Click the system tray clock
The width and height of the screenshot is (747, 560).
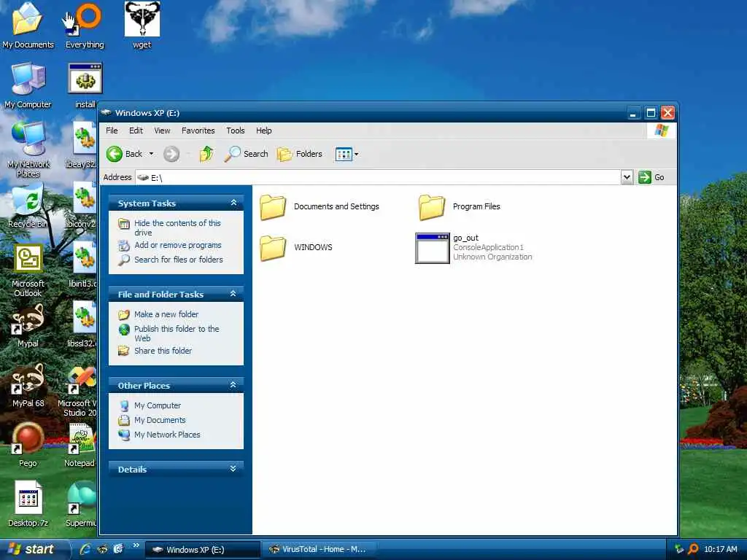pos(720,549)
